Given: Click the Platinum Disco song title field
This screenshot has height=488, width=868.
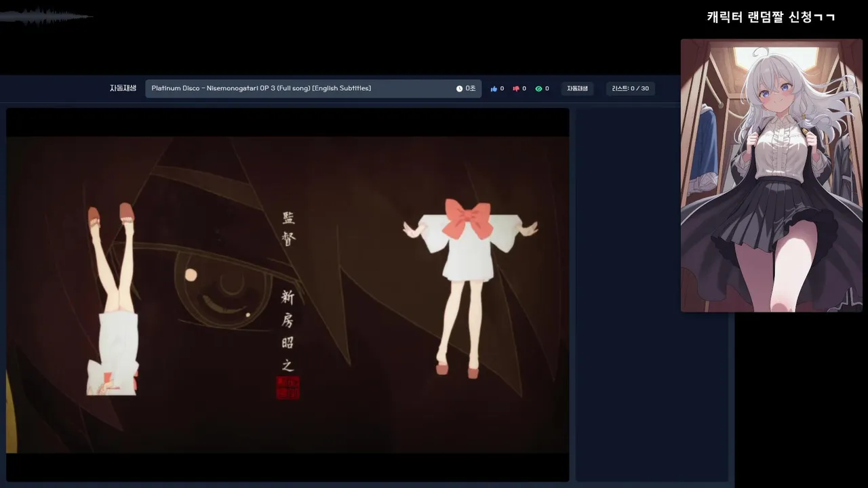Looking at the screenshot, I should pos(313,89).
